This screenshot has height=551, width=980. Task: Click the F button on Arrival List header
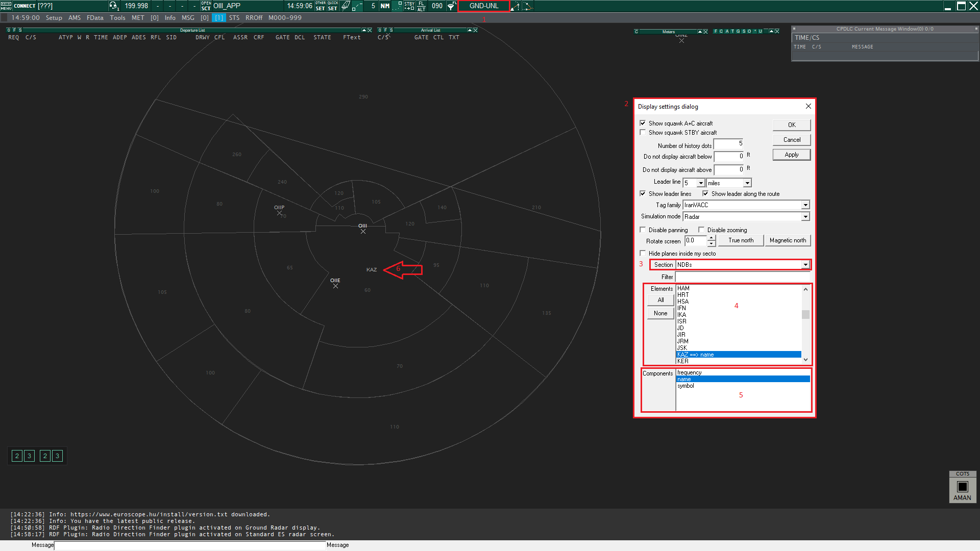pos(385,30)
